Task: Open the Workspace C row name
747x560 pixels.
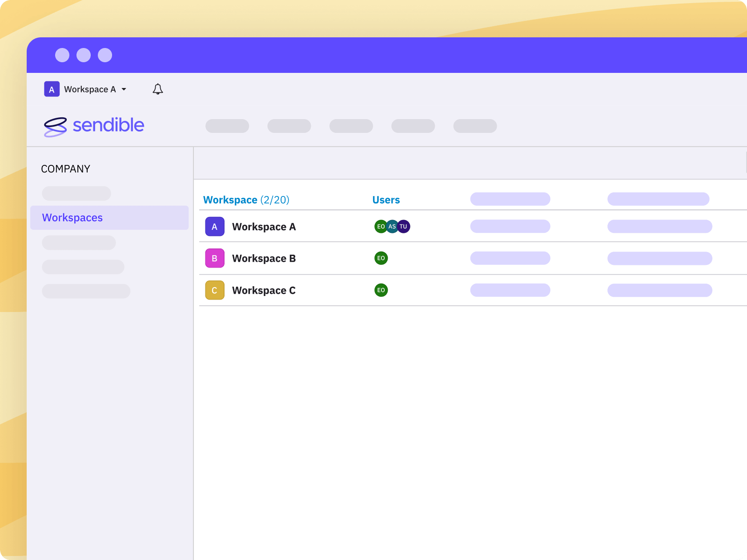Action: (x=264, y=290)
